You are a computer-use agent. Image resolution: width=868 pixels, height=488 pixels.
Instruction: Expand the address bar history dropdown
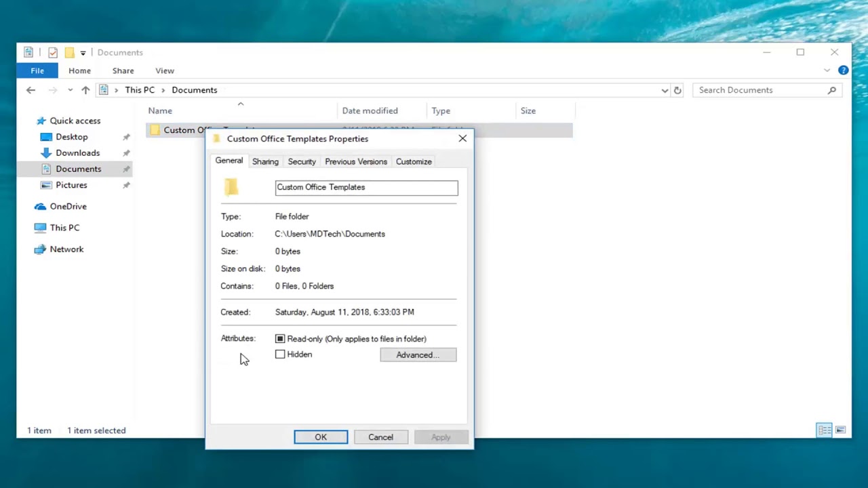coord(665,90)
